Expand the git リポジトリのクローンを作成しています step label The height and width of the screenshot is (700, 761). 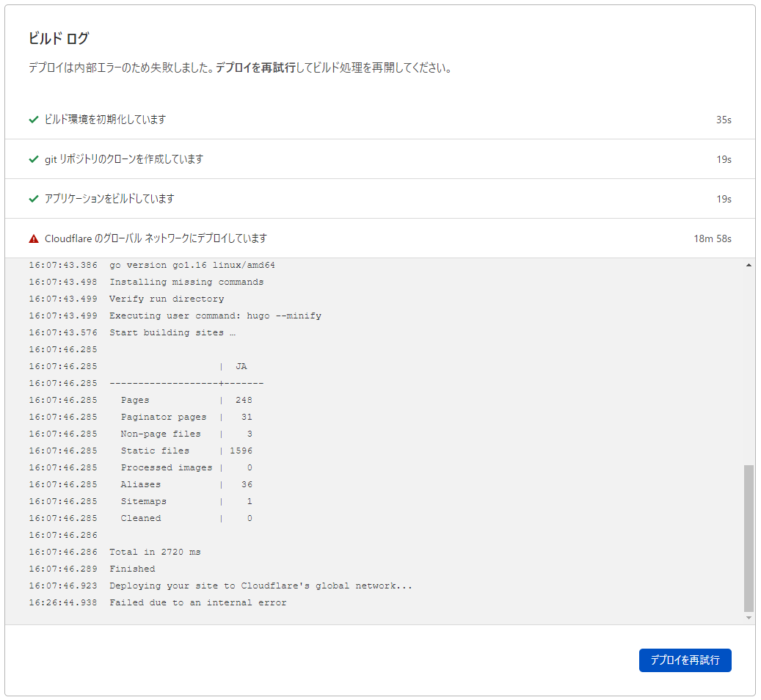click(x=123, y=159)
